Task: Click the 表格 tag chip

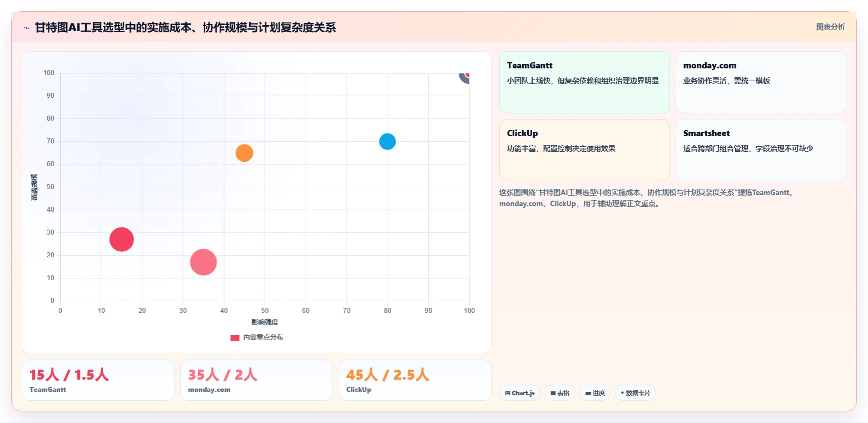Action: [560, 393]
